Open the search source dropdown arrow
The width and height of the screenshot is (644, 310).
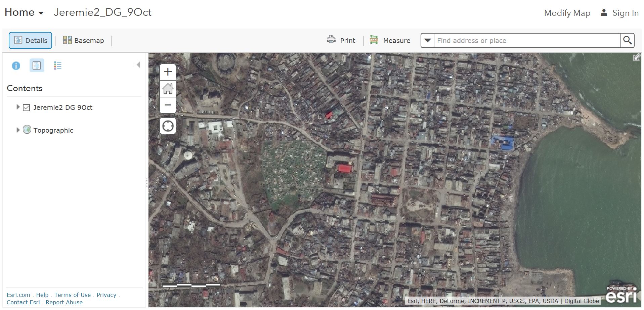click(x=427, y=40)
